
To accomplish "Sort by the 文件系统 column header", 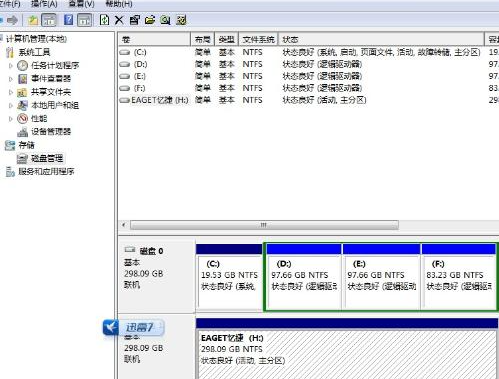I will [x=258, y=39].
